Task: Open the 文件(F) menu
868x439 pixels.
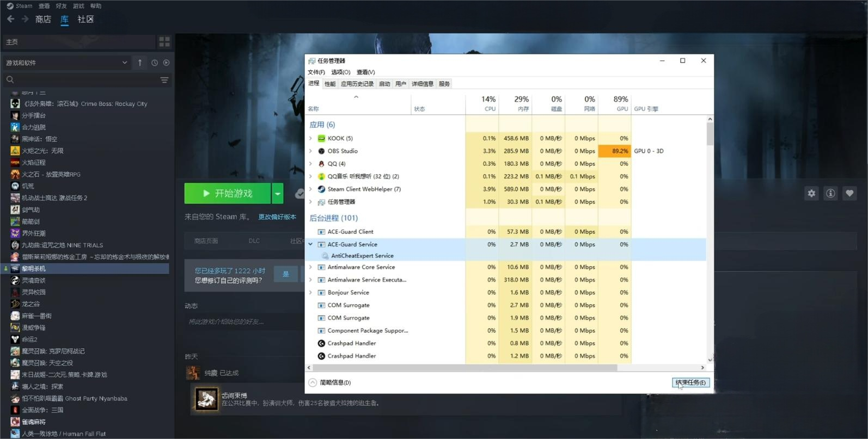Action: [316, 72]
